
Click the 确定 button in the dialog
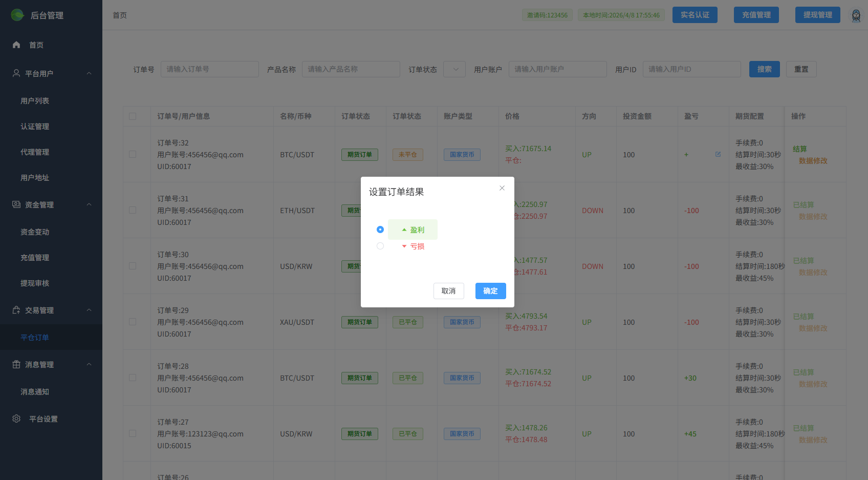[x=490, y=290]
